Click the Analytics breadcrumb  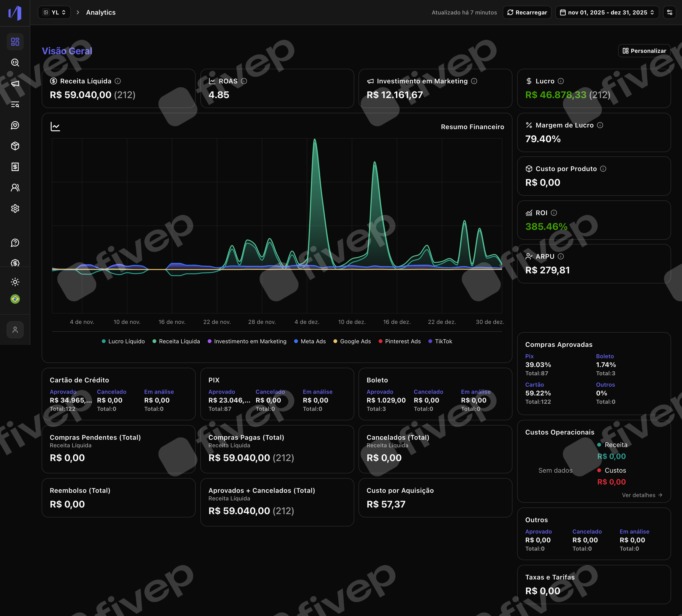point(101,13)
